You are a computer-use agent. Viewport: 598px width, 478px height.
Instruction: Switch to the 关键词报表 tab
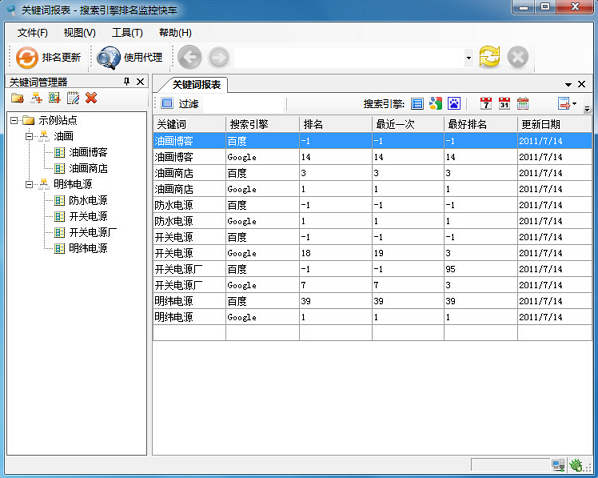point(196,85)
